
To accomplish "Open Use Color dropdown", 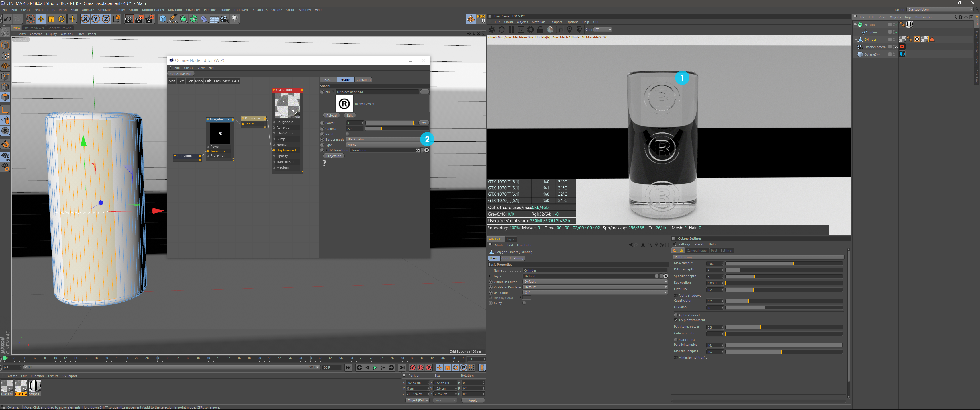I will (x=595, y=292).
